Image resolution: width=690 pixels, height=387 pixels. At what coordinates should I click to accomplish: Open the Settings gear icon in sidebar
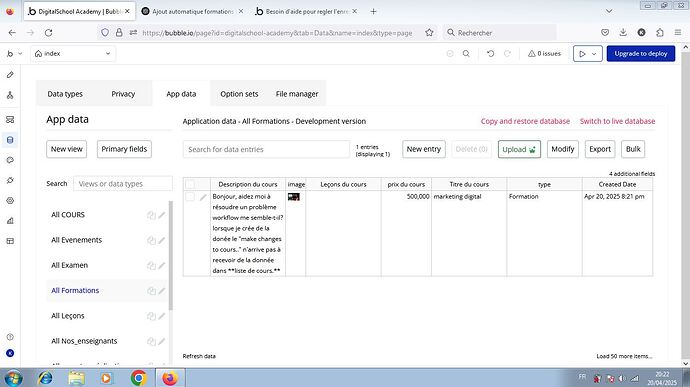click(10, 201)
